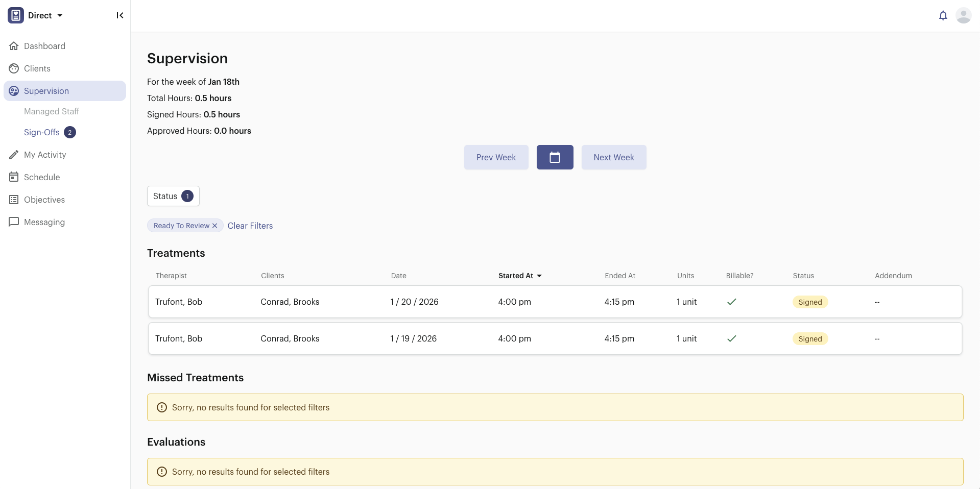Collapse the sidebar with arrow icon
This screenshot has width=980, height=489.
[120, 15]
